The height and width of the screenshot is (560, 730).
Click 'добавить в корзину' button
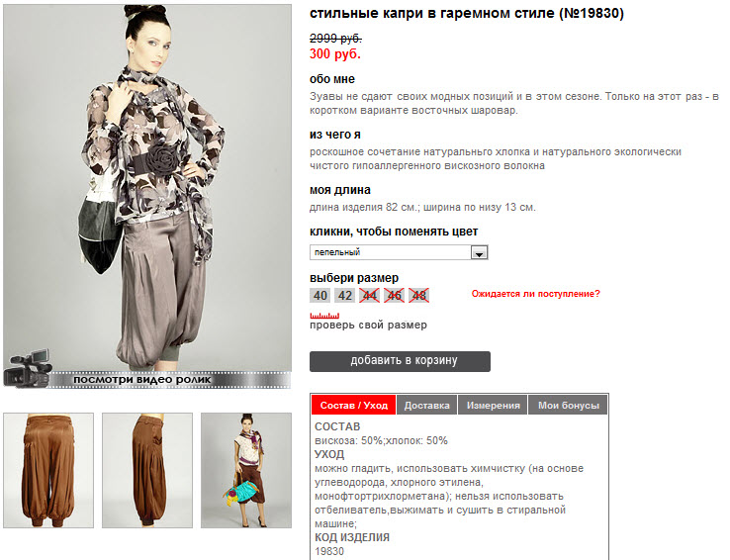(400, 361)
